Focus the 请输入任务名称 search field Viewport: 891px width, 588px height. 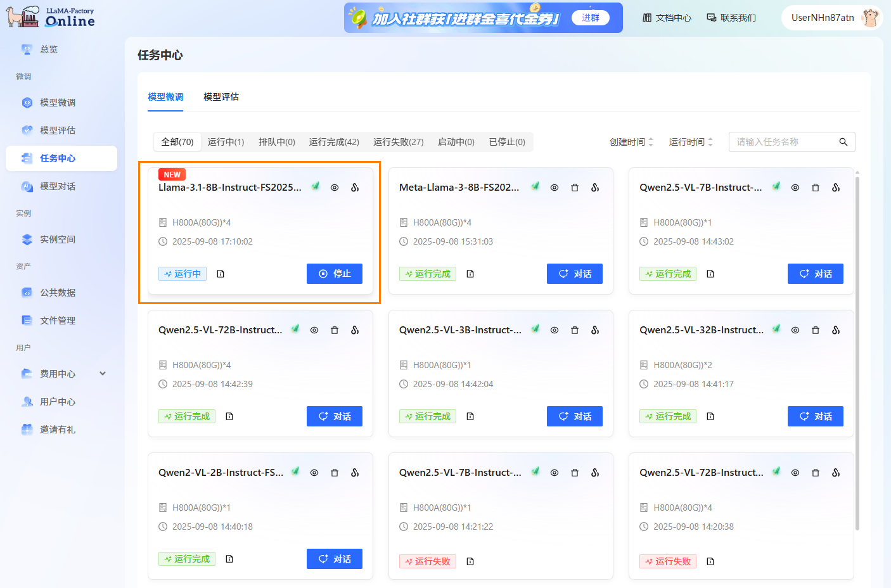pyautogui.click(x=785, y=142)
